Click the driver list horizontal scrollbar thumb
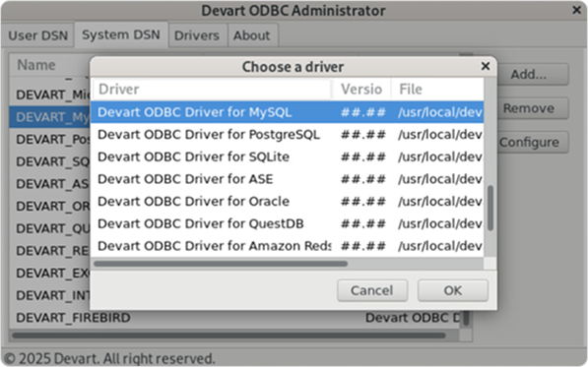 [221, 264]
